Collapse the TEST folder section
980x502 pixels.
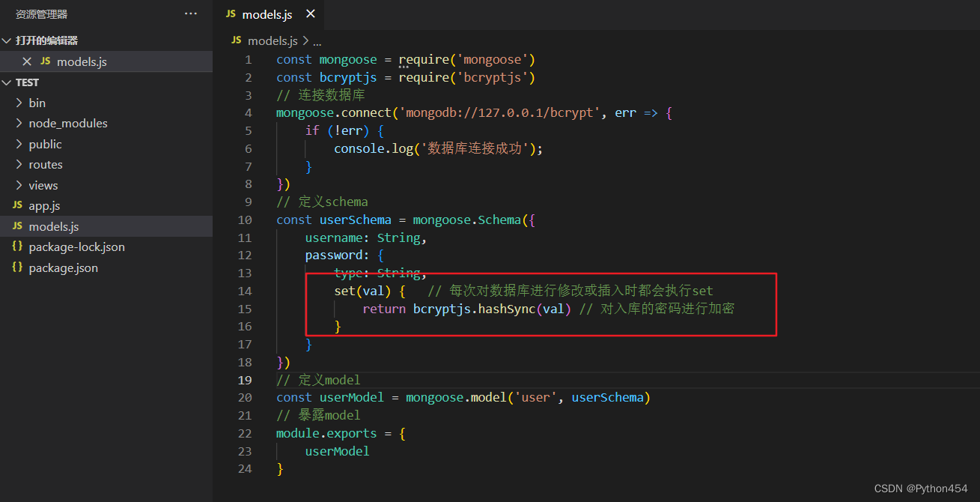(x=7, y=82)
